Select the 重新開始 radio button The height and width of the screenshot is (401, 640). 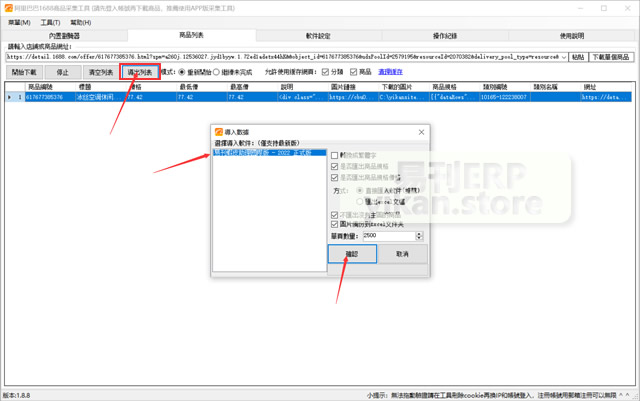[182, 73]
